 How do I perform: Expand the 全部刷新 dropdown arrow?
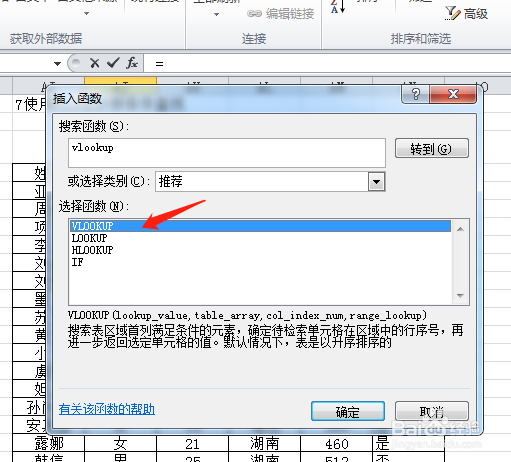[x=216, y=14]
